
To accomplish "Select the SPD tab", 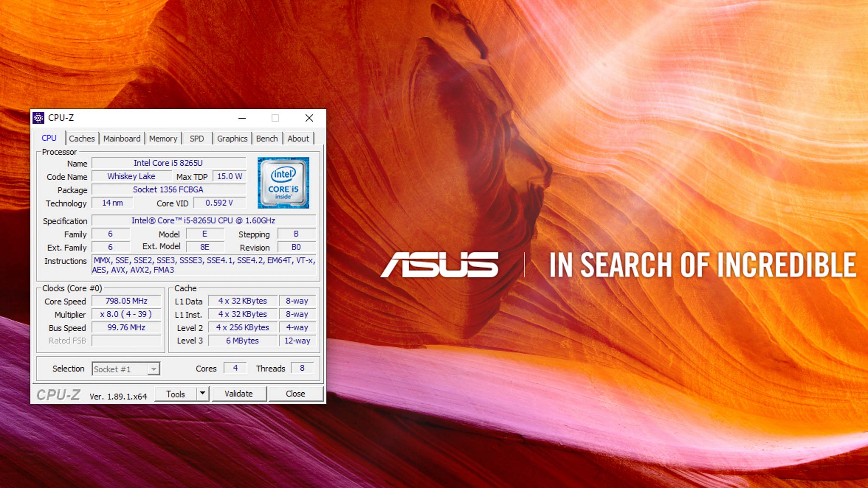I will click(x=197, y=139).
